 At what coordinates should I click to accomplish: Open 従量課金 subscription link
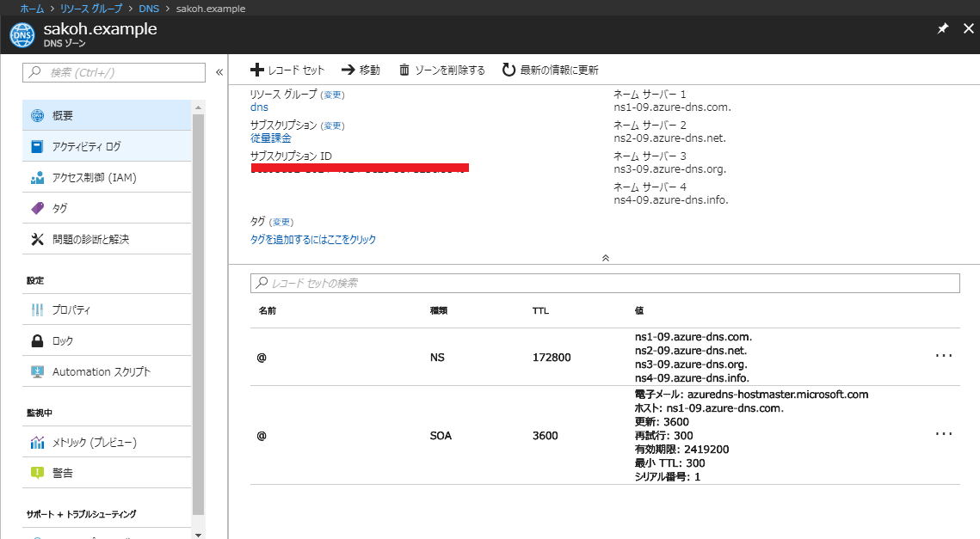click(271, 138)
